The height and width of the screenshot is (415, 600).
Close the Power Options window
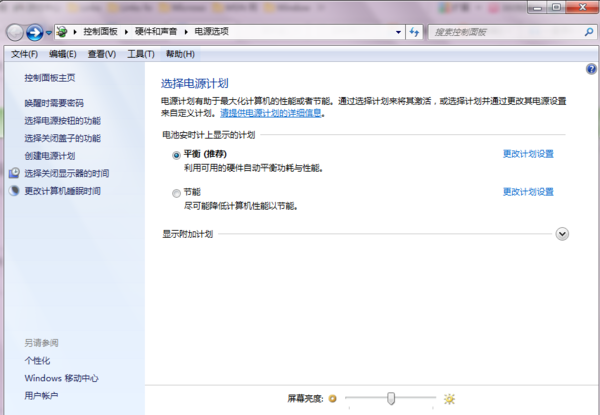582,7
